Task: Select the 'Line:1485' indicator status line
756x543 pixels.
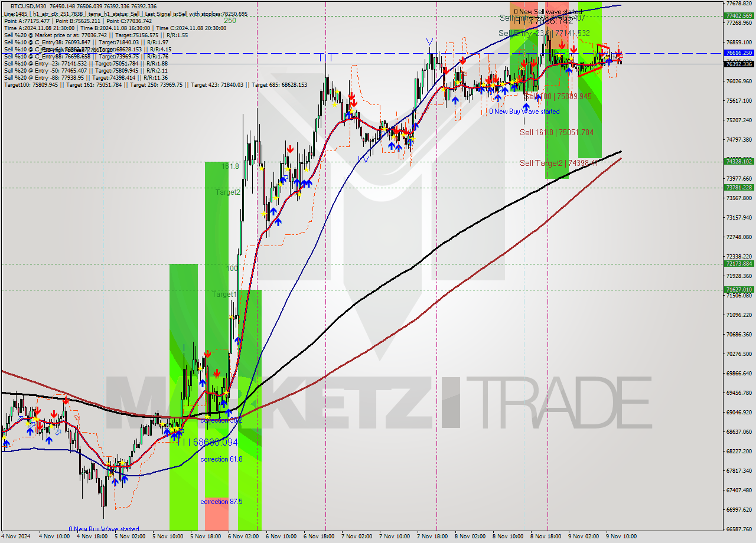Action: (126, 14)
